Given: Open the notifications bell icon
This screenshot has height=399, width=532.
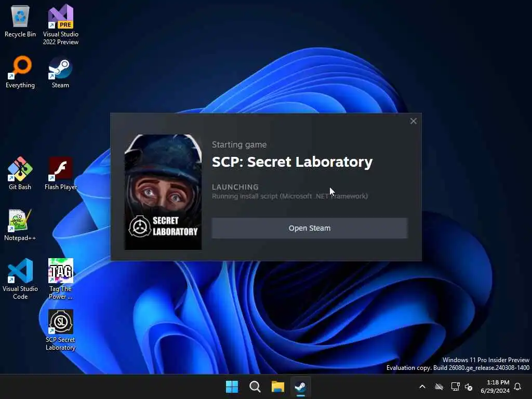Looking at the screenshot, I should point(518,387).
